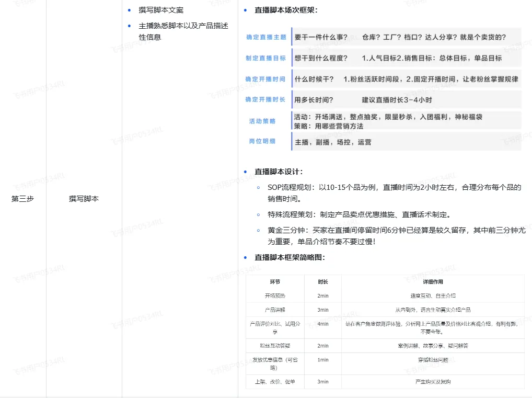Click the text '想干到什么程度?'
Screen dimensions: 532x398
321,58
